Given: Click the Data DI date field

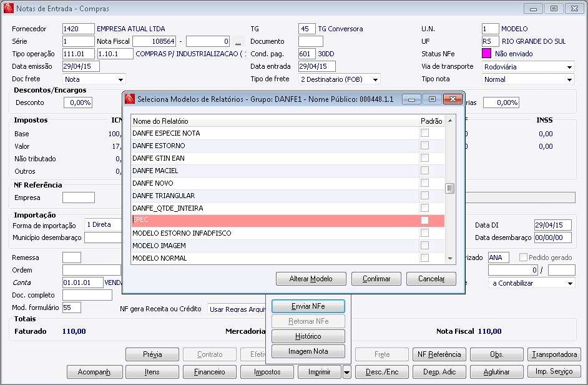Looking at the screenshot, I should (x=553, y=225).
